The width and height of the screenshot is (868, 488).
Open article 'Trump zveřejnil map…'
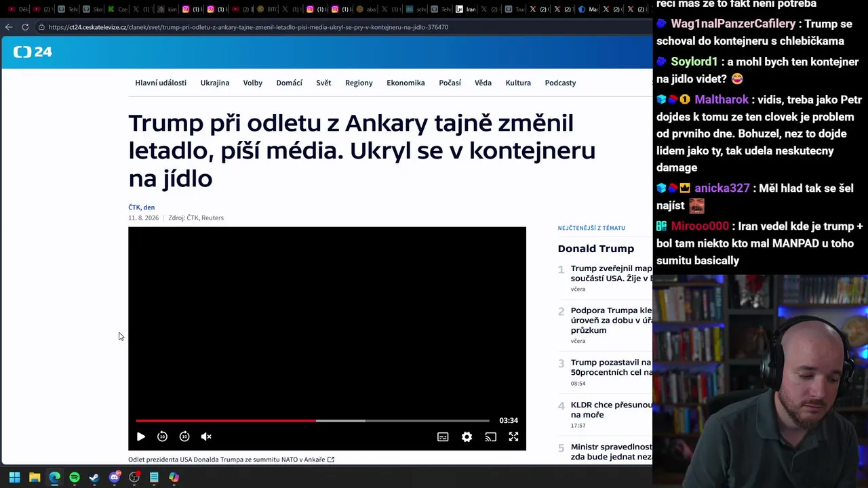point(611,273)
